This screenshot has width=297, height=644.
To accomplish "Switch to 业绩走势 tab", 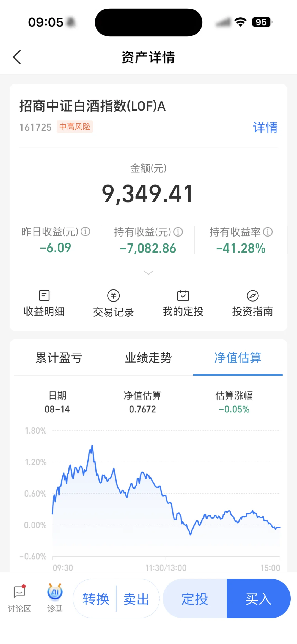I will tap(148, 358).
